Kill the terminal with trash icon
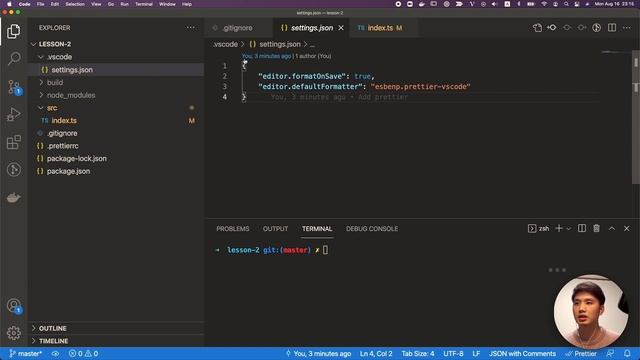Screen dimensions: 640x360 [596, 228]
